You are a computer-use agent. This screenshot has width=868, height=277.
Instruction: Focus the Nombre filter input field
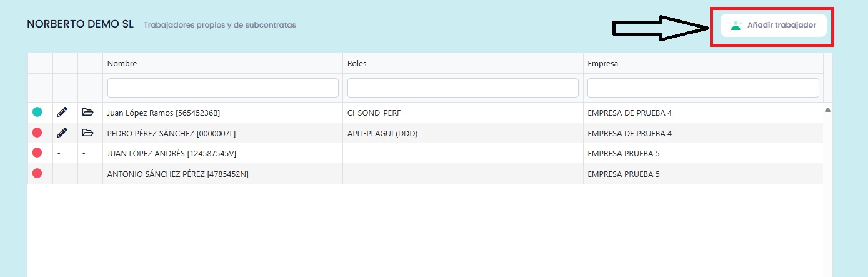tap(222, 88)
